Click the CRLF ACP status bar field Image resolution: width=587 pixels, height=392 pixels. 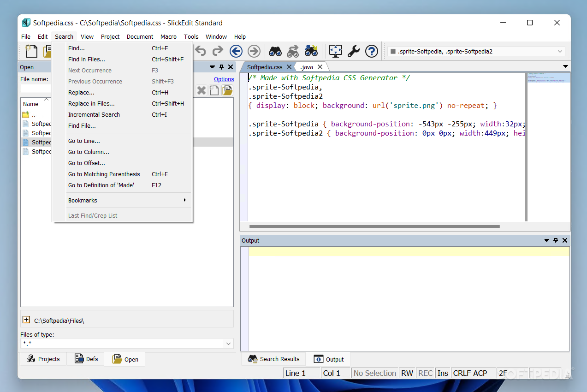[474, 373]
